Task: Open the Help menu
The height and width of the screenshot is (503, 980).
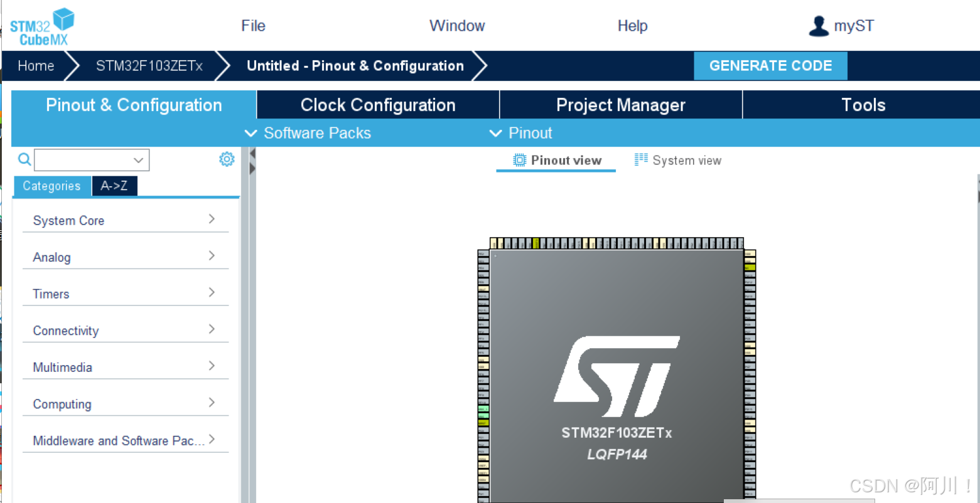Action: (632, 26)
